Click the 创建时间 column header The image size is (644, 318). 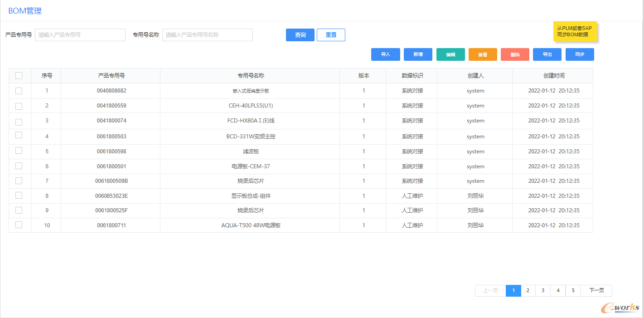(554, 76)
